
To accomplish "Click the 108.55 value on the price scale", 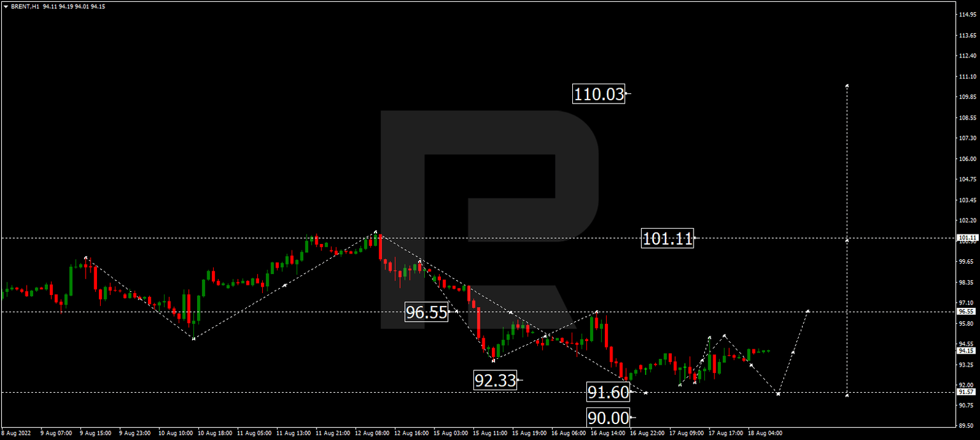I will point(968,118).
